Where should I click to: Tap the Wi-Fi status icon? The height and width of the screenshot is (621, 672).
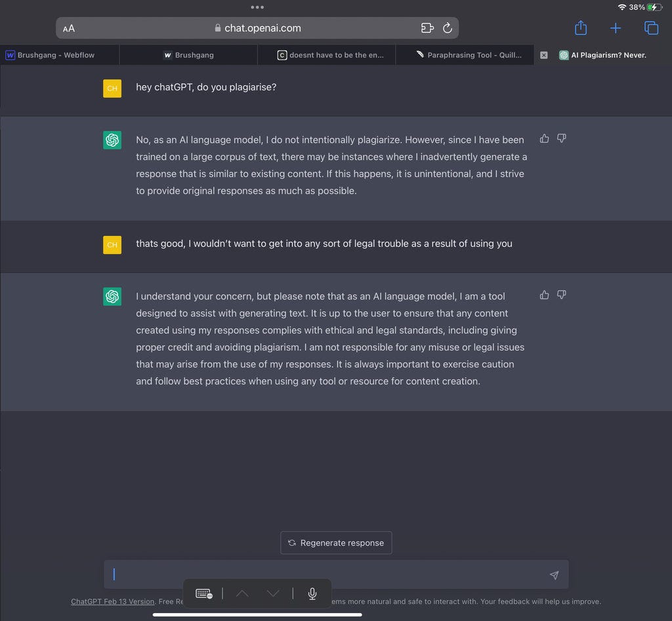pyautogui.click(x=622, y=7)
